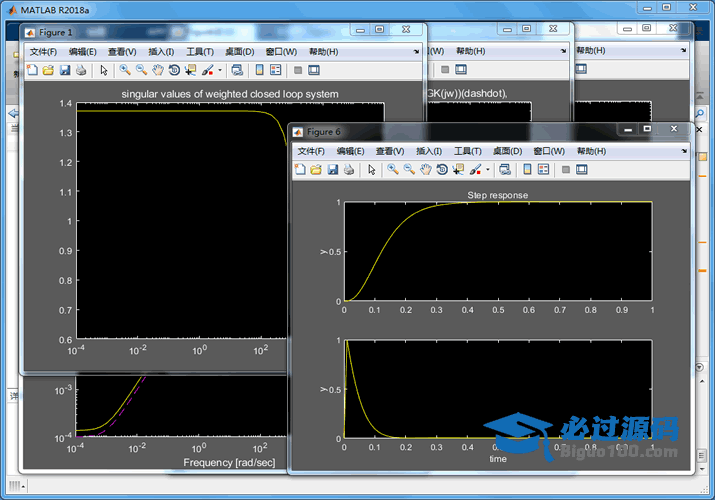Open 查看(V) menu in Figure 1
Screen dimensions: 715x500
click(122, 52)
